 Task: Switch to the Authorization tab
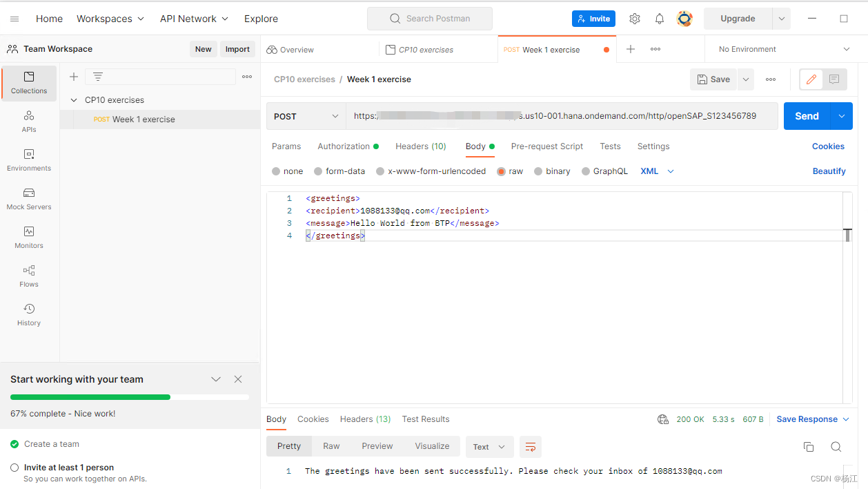[348, 146]
